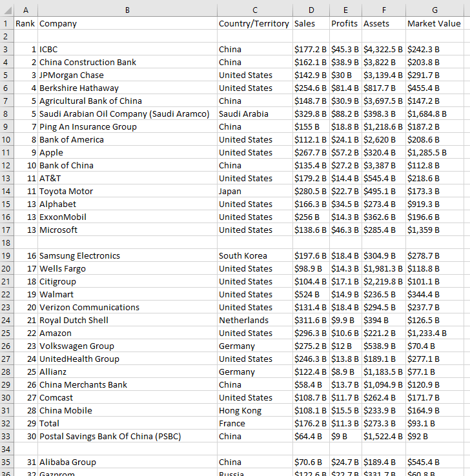Select 'China Construction Bank' cell
The width and height of the screenshot is (470, 476).
pos(127,62)
